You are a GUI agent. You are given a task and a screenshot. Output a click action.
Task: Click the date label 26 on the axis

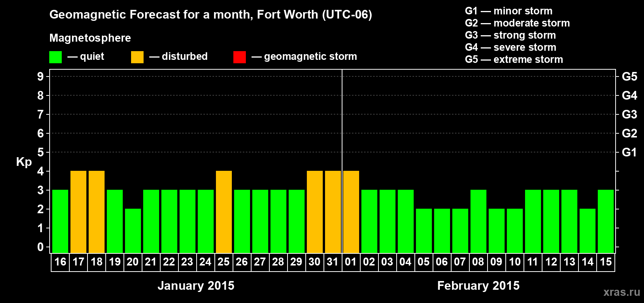coord(242,262)
